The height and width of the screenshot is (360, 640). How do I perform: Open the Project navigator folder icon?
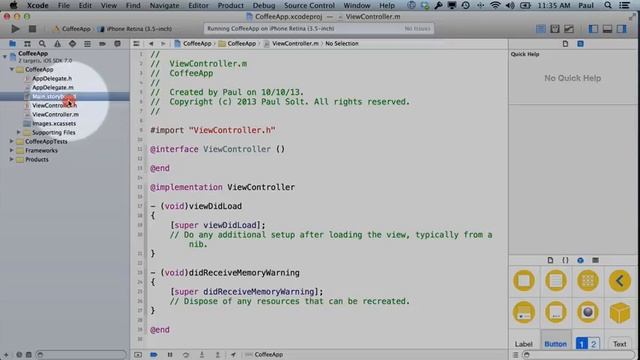pos(13,44)
